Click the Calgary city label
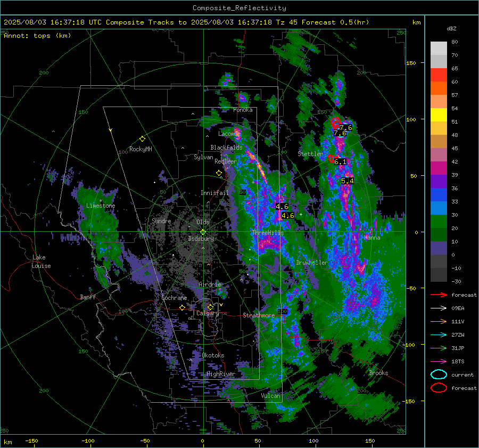479x448 pixels. (208, 313)
